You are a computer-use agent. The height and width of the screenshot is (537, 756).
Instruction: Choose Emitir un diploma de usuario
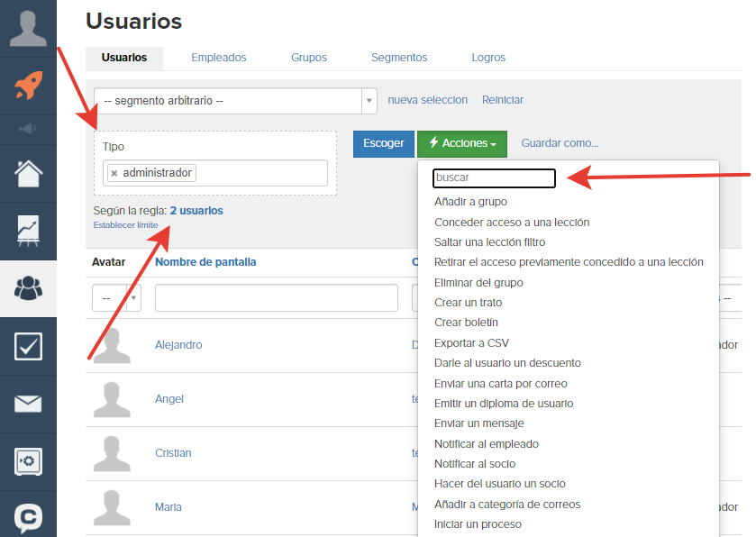point(504,404)
